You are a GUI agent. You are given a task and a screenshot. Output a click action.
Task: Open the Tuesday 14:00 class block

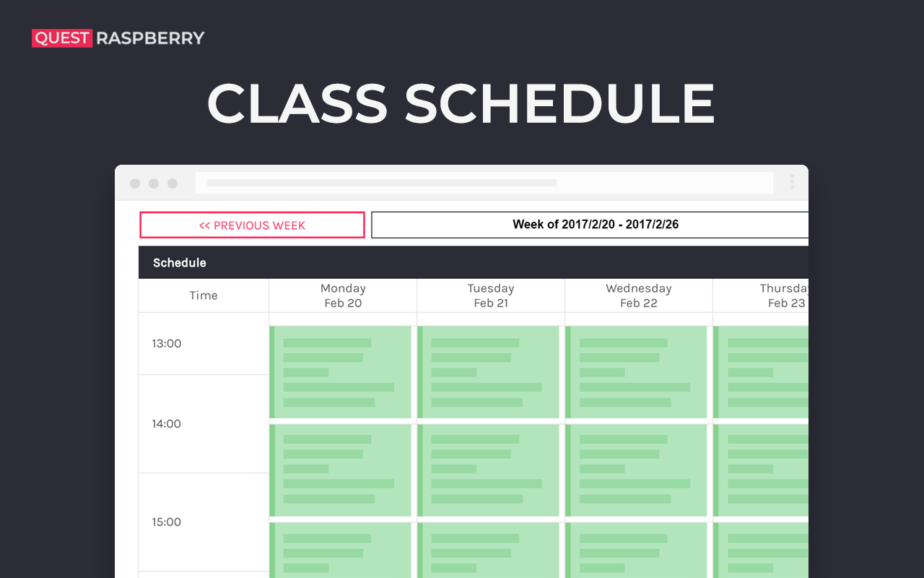489,470
